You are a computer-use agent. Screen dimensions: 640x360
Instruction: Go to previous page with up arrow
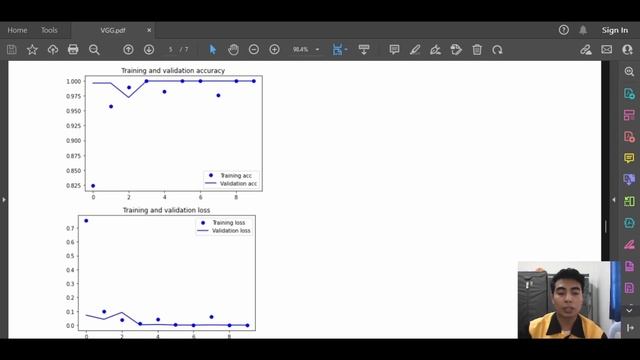pos(128,50)
